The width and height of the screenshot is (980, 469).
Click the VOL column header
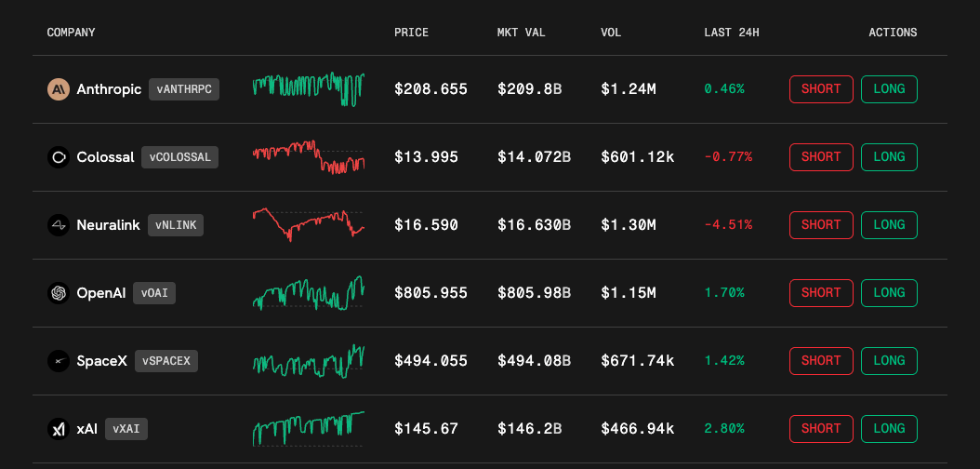pyautogui.click(x=611, y=33)
